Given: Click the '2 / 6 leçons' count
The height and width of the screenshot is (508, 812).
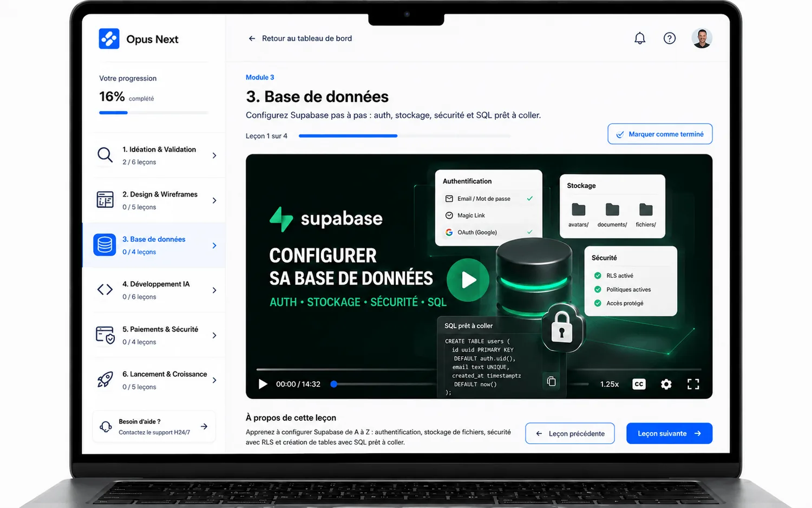Looking at the screenshot, I should 139,162.
